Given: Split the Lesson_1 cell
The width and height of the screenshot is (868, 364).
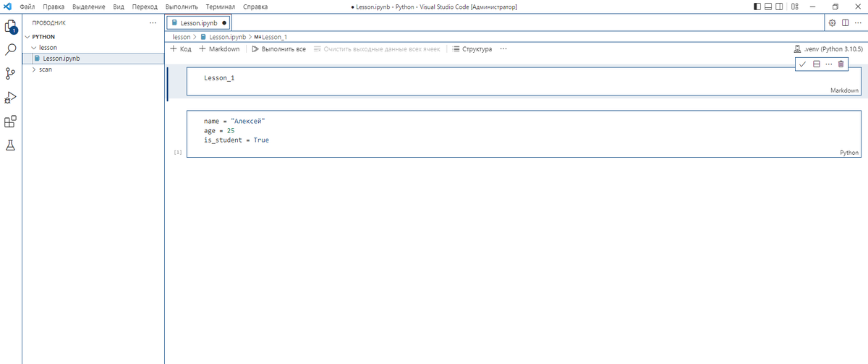Looking at the screenshot, I should 816,64.
